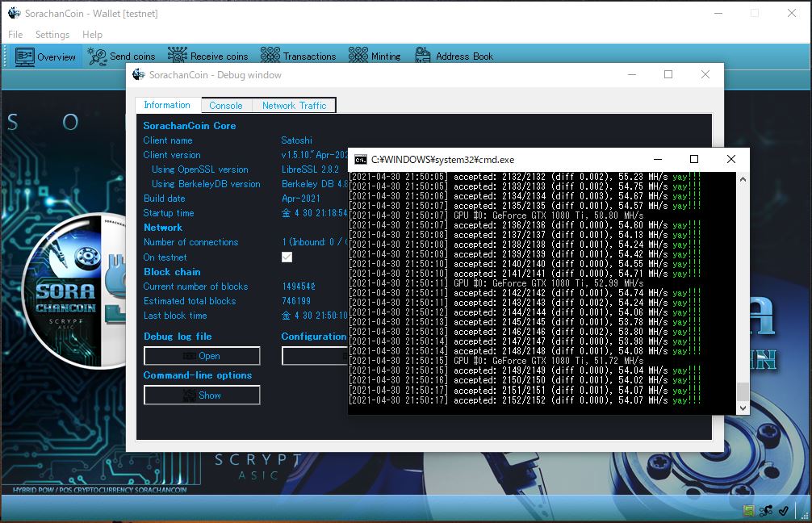This screenshot has height=523, width=812.
Task: Show the Transactions page
Action: point(299,56)
